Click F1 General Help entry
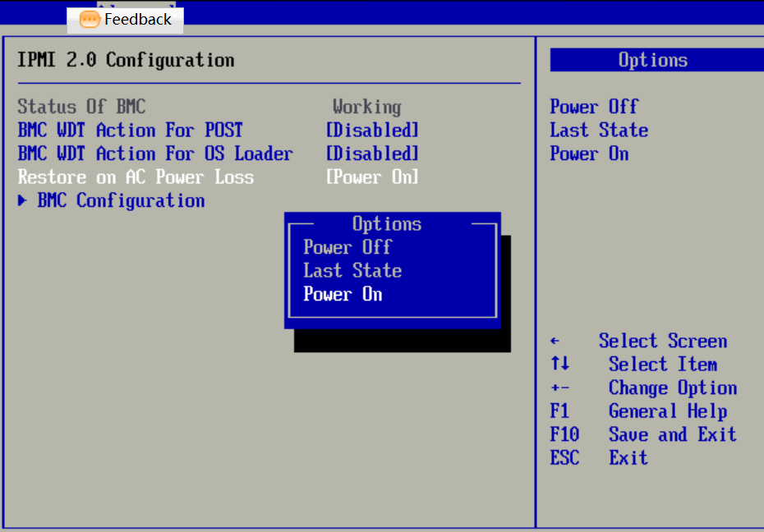 638,411
